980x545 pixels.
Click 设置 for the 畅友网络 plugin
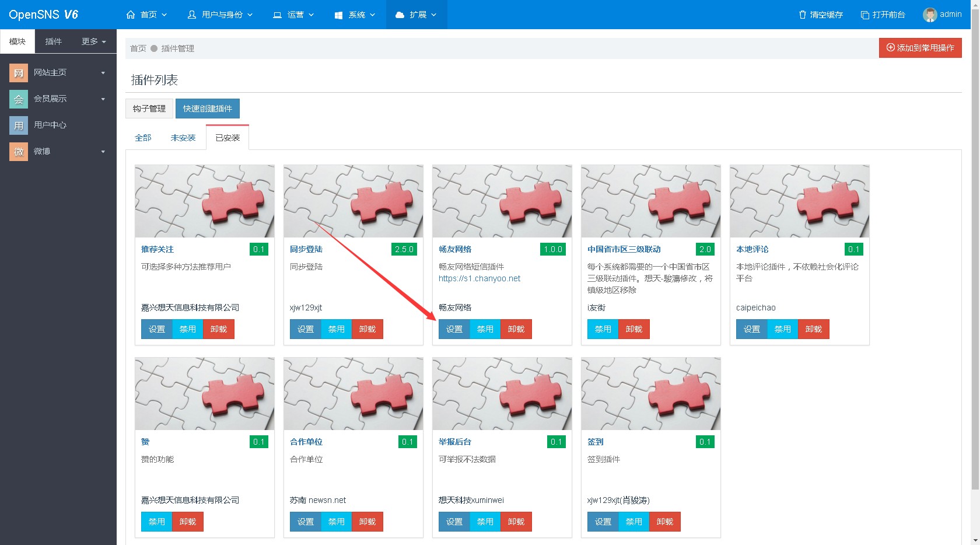coord(454,329)
